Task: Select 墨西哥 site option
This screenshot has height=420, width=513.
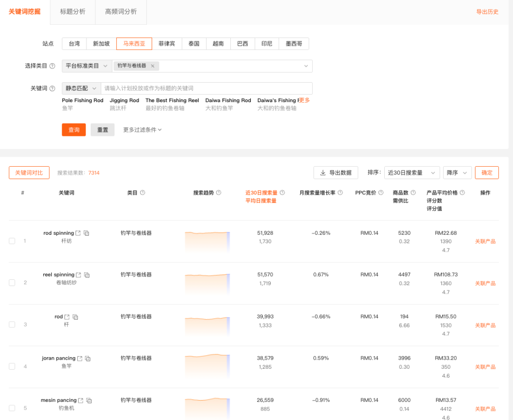Action: click(294, 44)
